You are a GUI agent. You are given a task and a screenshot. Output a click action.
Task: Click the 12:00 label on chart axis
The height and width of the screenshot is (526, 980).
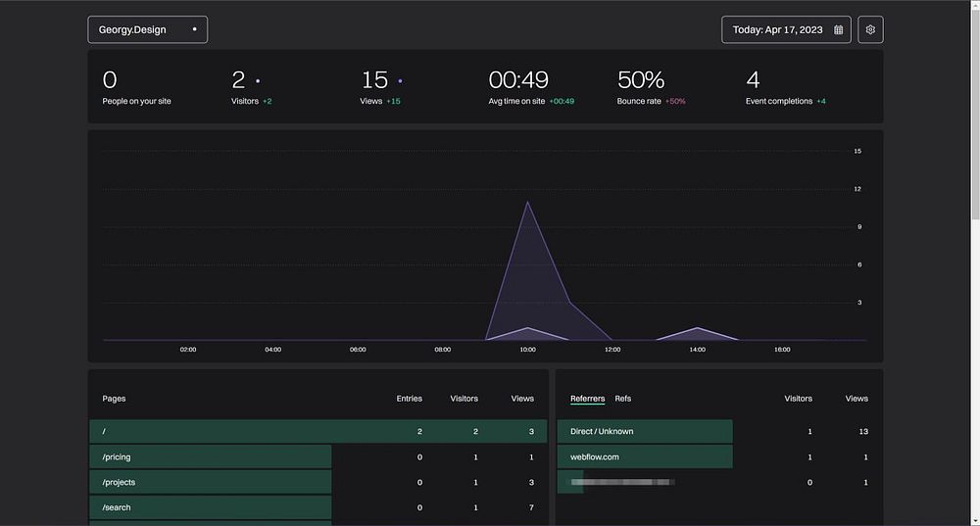point(612,350)
